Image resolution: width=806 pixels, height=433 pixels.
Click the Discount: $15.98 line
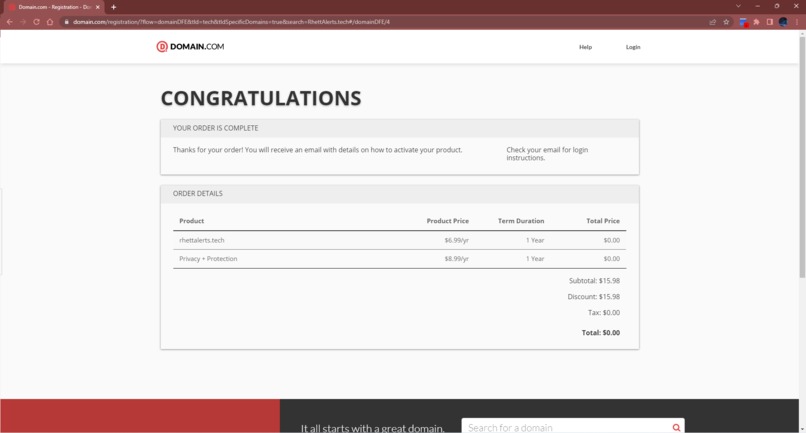click(x=594, y=297)
